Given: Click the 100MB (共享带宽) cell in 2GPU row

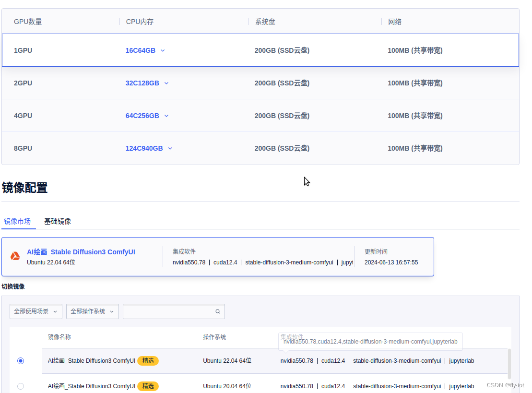Looking at the screenshot, I should point(415,83).
